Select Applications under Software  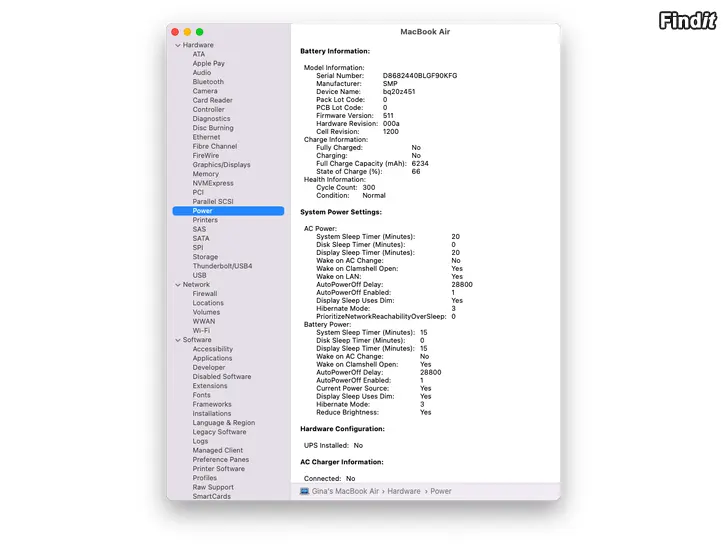pyautogui.click(x=212, y=358)
